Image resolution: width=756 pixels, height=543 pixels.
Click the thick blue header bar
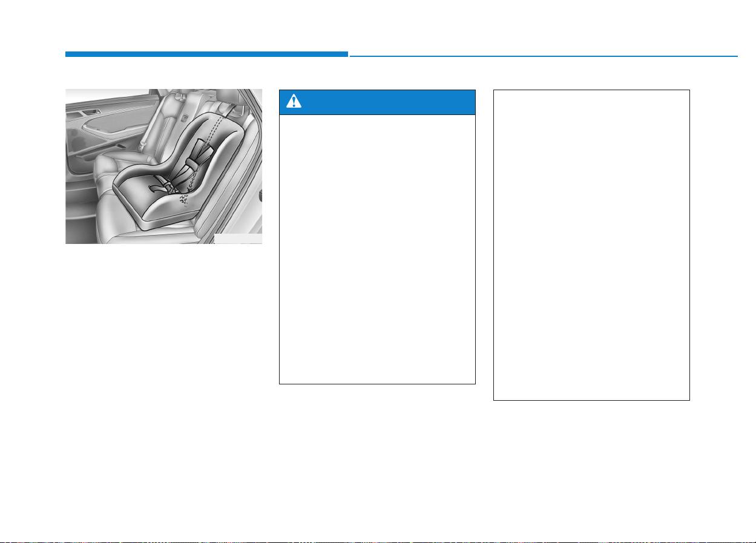pyautogui.click(x=206, y=54)
